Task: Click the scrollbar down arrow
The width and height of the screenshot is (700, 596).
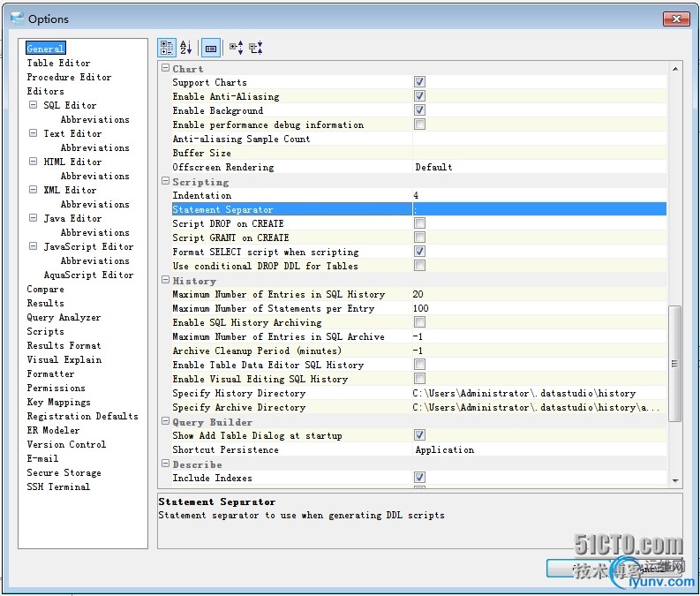Action: click(x=675, y=480)
